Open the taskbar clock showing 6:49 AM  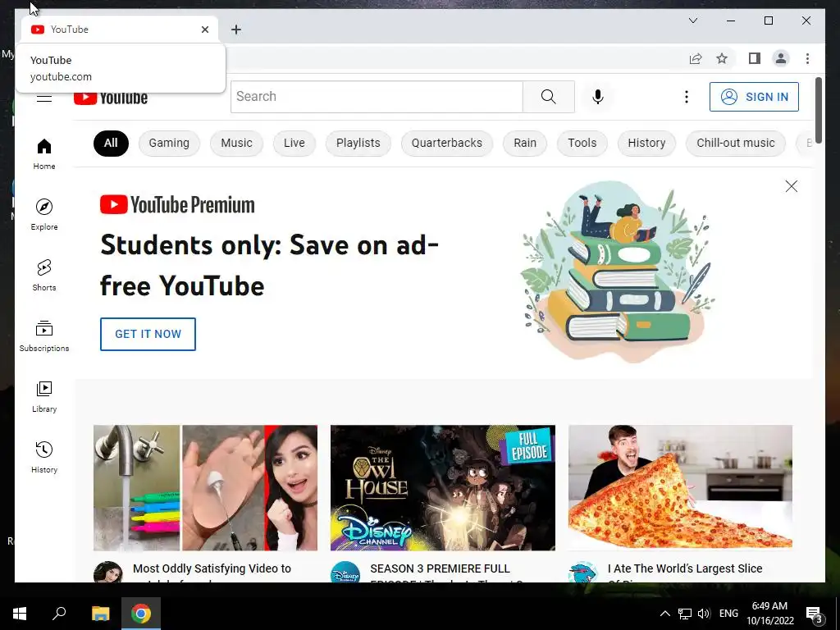(x=769, y=614)
